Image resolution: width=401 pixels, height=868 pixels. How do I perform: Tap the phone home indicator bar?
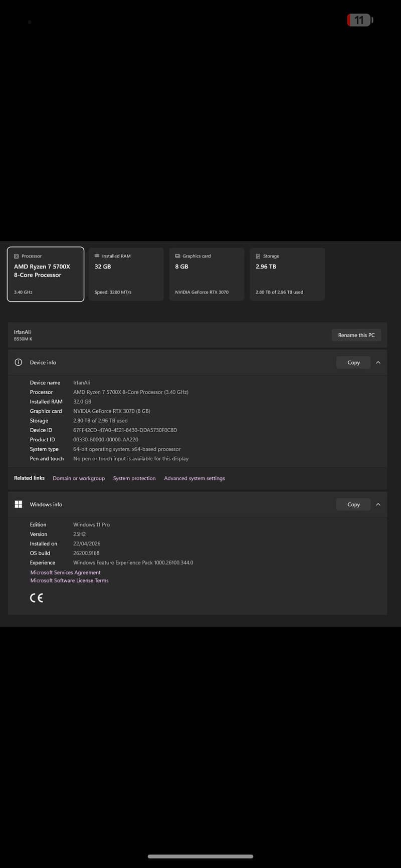pyautogui.click(x=200, y=856)
